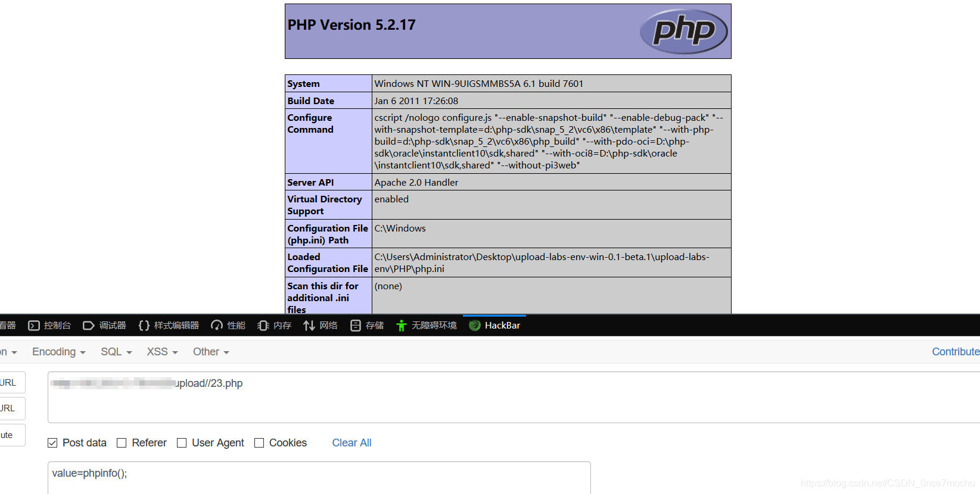
Task: Expand the Encoding dropdown menu
Action: click(x=58, y=352)
